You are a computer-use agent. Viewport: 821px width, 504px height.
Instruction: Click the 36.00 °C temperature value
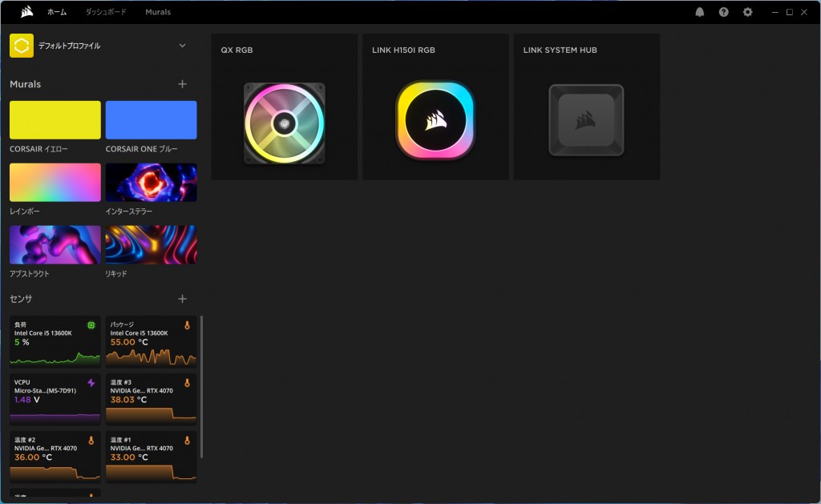tap(33, 458)
